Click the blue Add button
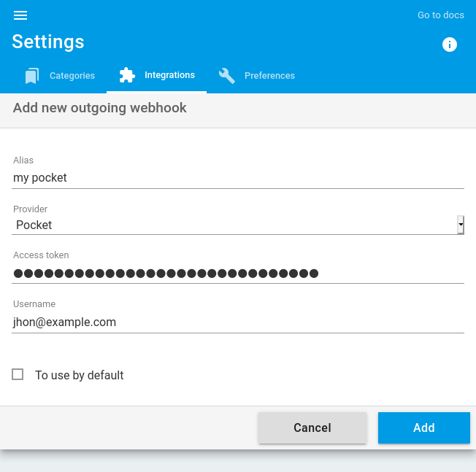 [423, 427]
